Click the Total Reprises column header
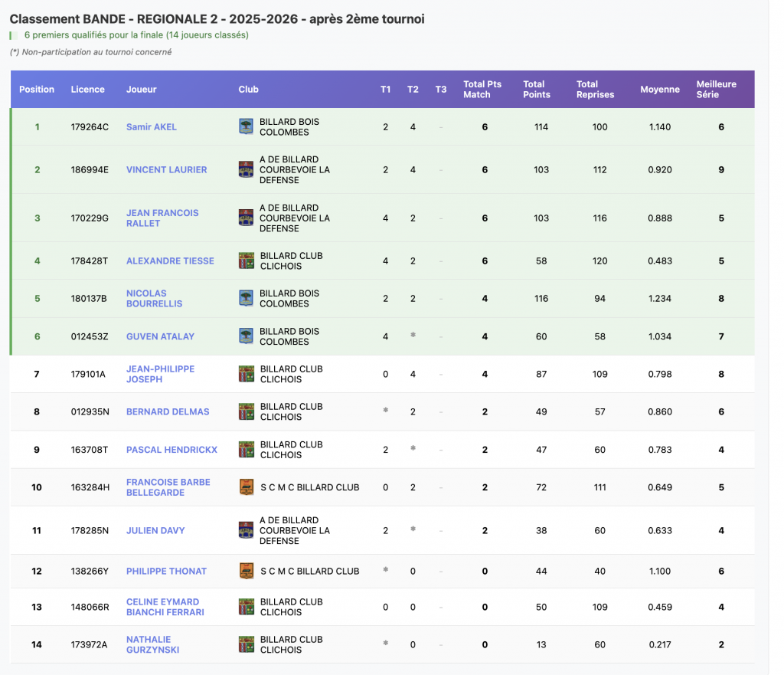This screenshot has width=784, height=675. coord(595,90)
